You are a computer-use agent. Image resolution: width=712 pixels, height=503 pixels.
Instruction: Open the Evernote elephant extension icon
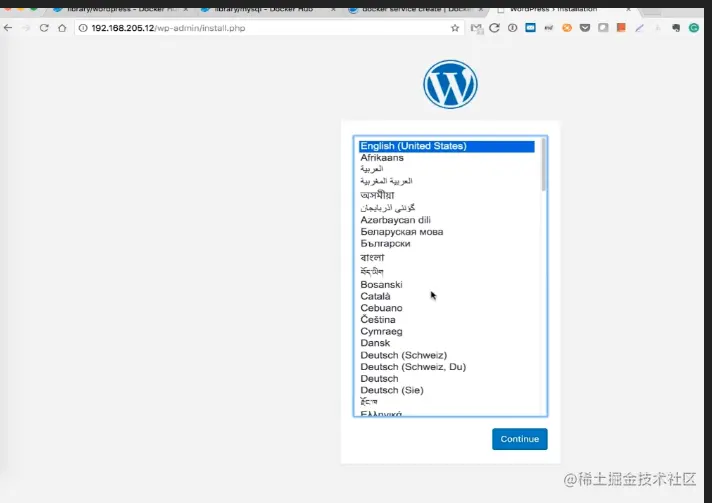(x=676, y=28)
